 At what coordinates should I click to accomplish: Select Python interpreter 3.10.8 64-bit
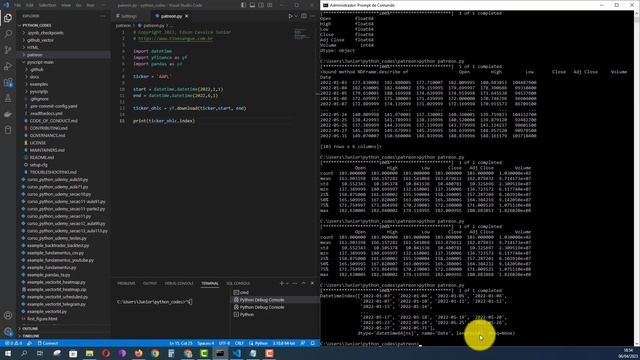pyautogui.click(x=284, y=343)
